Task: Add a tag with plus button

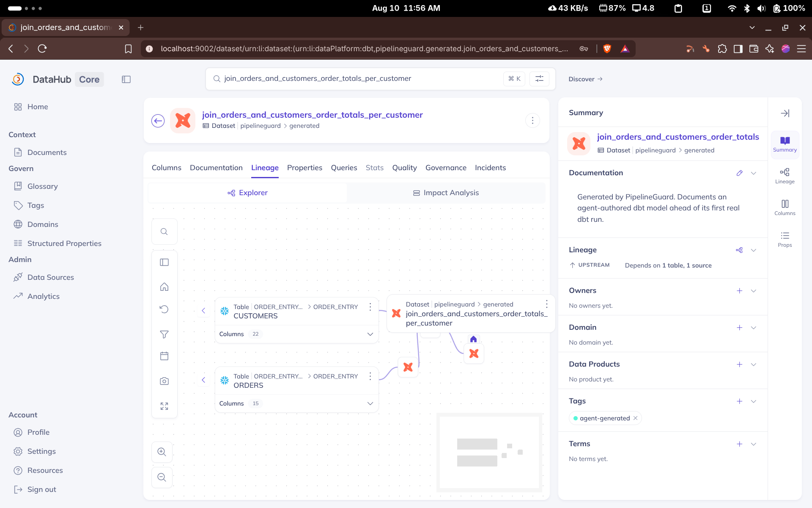Action: click(739, 401)
